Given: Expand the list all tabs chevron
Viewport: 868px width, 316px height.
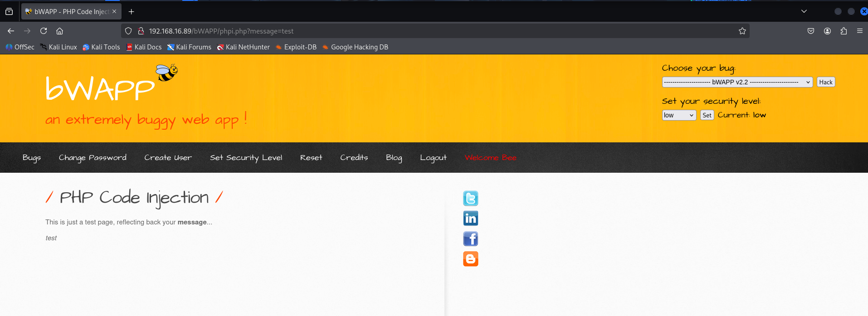Looking at the screenshot, I should tap(804, 11).
